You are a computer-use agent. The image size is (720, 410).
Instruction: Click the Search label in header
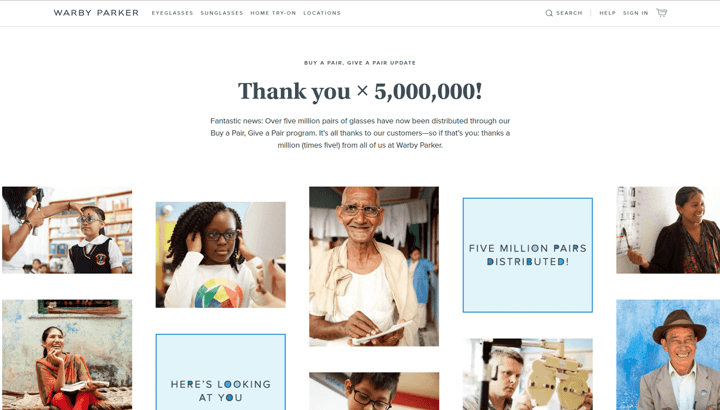(x=569, y=13)
